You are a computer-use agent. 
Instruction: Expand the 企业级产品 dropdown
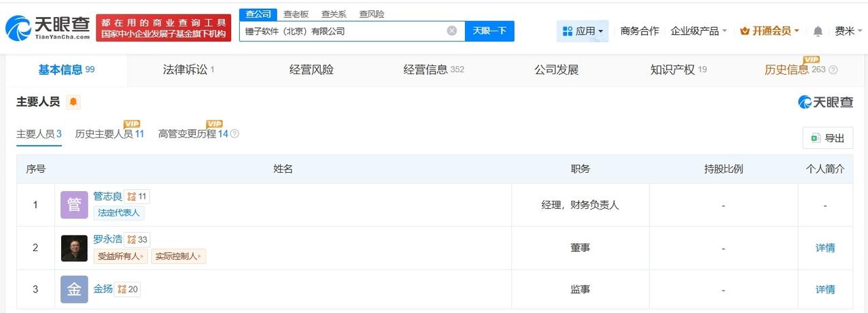[x=699, y=31]
